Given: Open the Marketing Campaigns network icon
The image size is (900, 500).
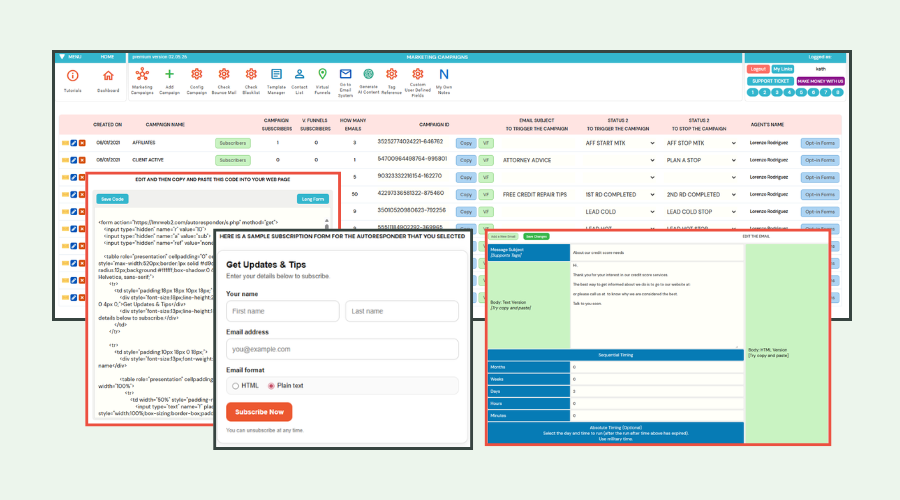Looking at the screenshot, I should pos(142,74).
